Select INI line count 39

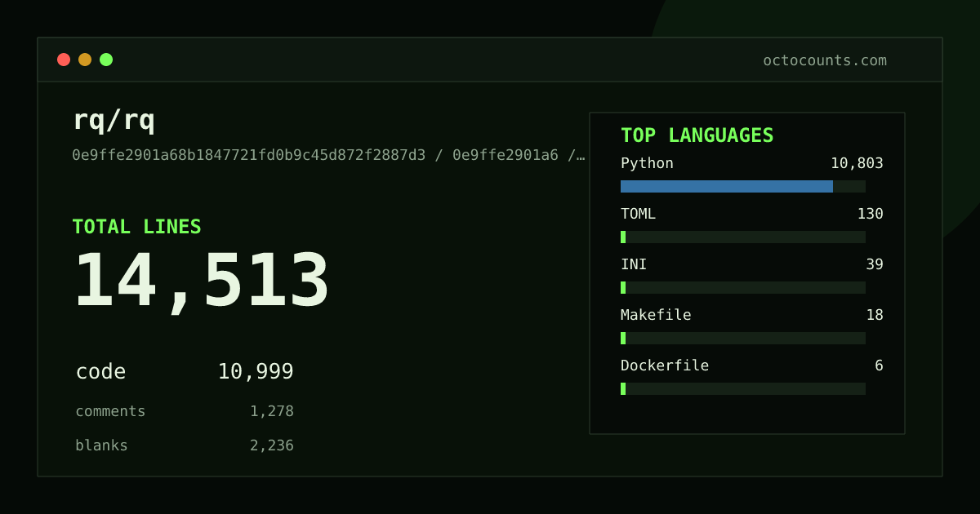[875, 264]
